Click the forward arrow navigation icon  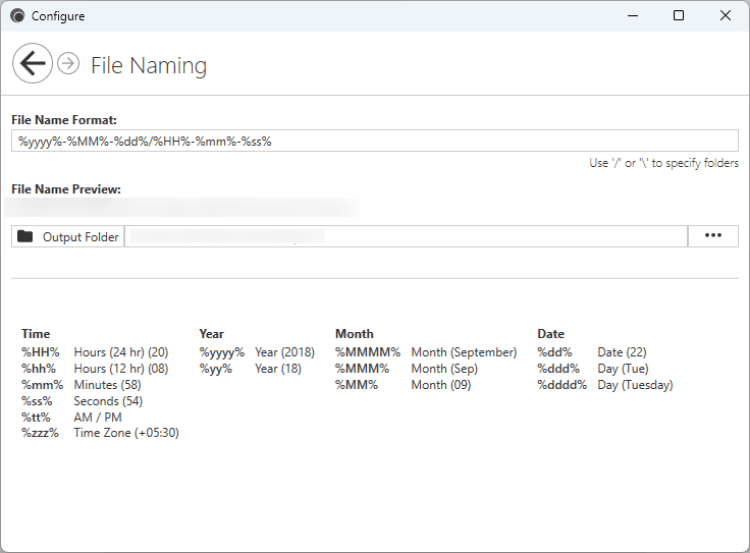point(68,64)
